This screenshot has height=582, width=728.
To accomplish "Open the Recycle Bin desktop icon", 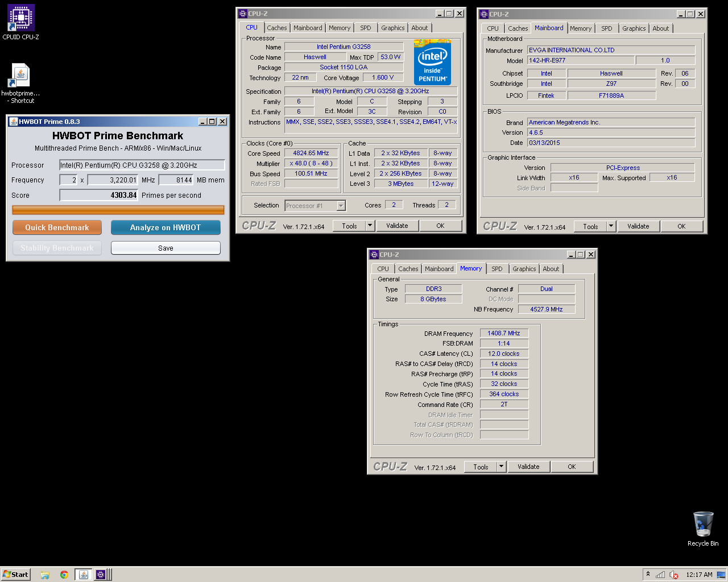I will click(703, 528).
